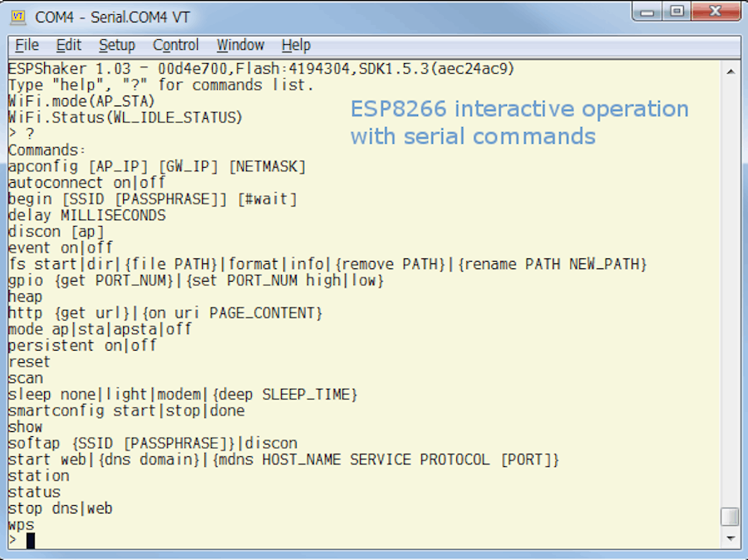This screenshot has height=560, width=748.
Task: Click the 'persistent on|off' line
Action: click(x=82, y=346)
